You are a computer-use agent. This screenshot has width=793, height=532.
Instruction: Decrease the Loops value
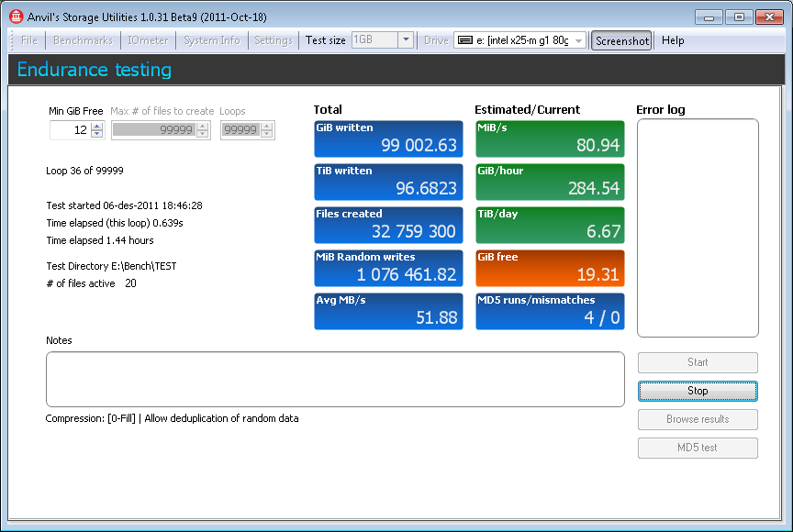coord(267,134)
